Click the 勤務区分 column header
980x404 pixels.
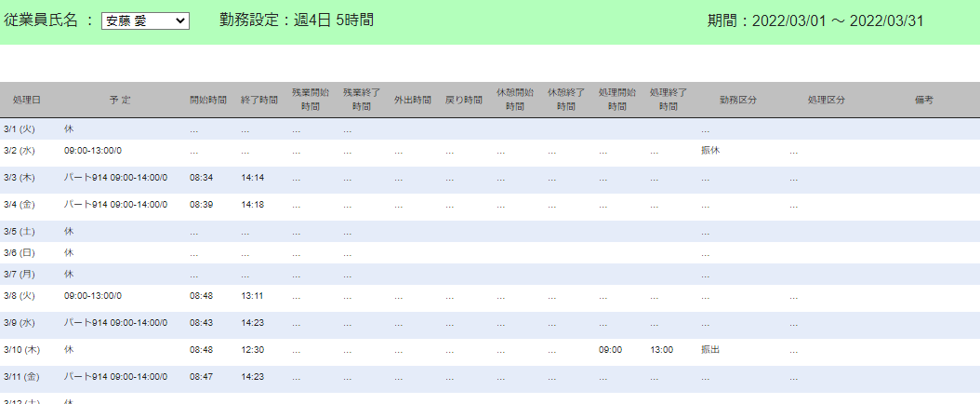point(737,100)
